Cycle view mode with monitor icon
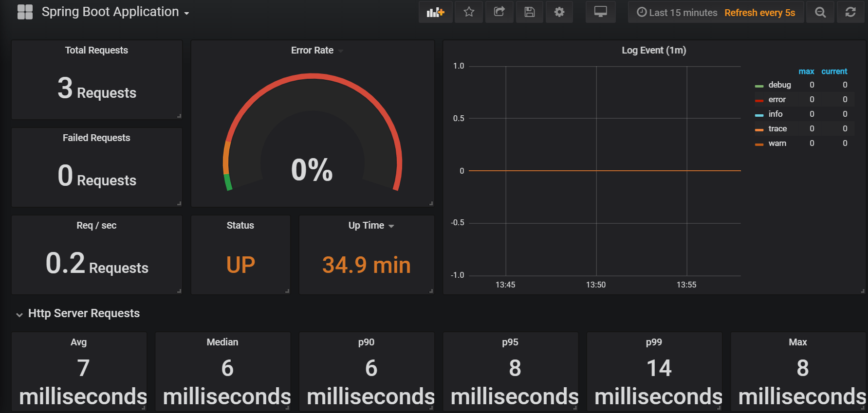 pos(600,12)
